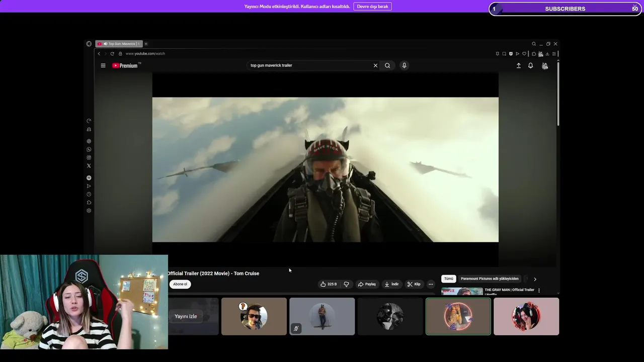This screenshot has width=644, height=362.
Task: Click the Devre dışı bırak button
Action: click(x=373, y=7)
